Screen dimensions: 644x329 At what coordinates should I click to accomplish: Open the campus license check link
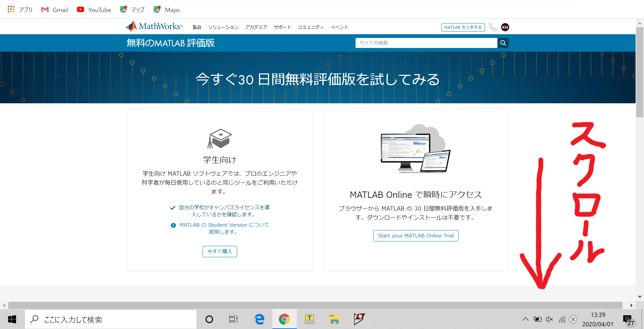click(224, 211)
